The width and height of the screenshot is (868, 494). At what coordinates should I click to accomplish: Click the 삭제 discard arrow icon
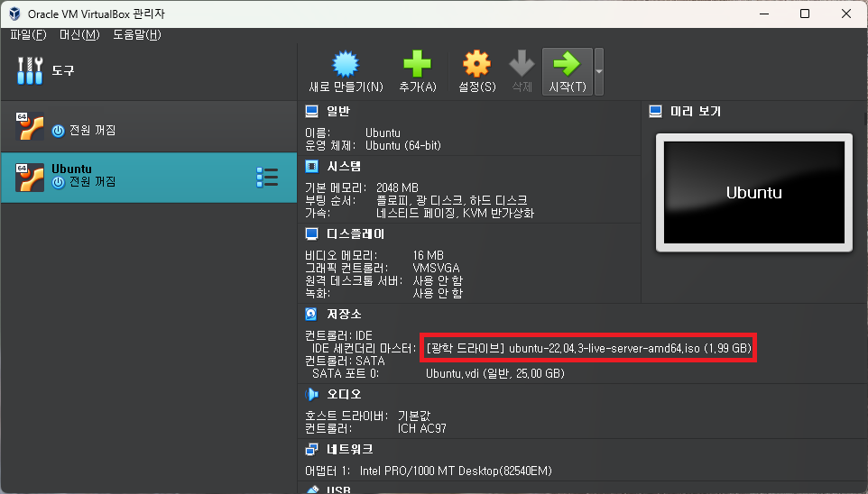click(522, 64)
